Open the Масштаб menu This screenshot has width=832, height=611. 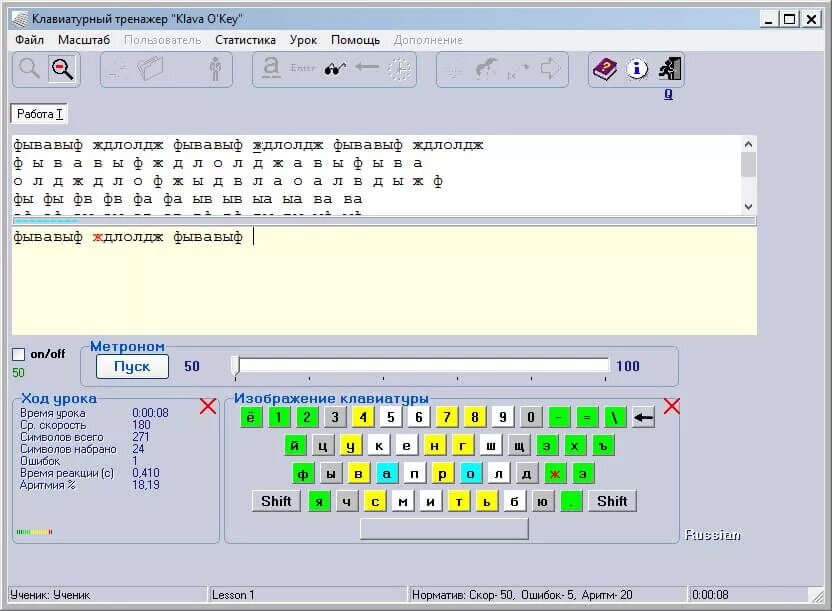(x=84, y=40)
